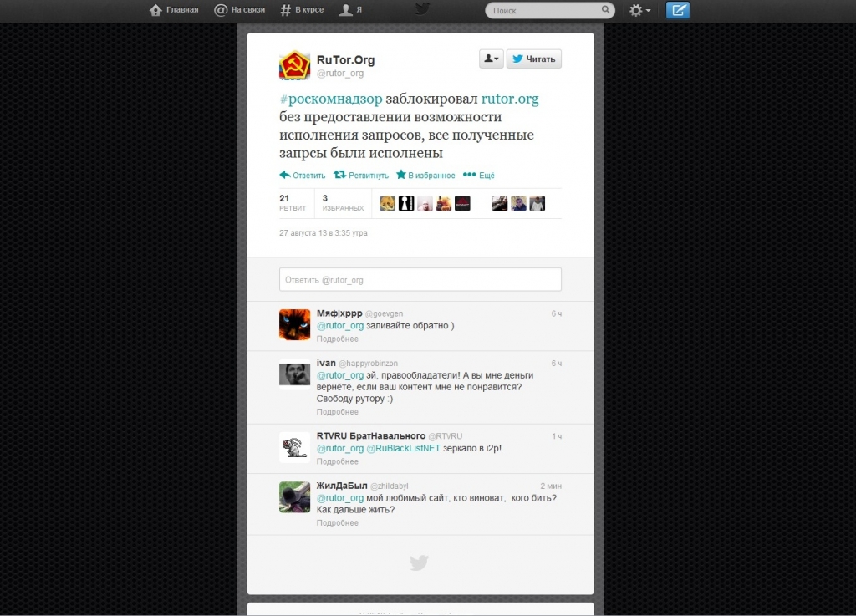Expand Подробнее under ЖилДаБыл's reply
The height and width of the screenshot is (616, 856).
(x=337, y=523)
